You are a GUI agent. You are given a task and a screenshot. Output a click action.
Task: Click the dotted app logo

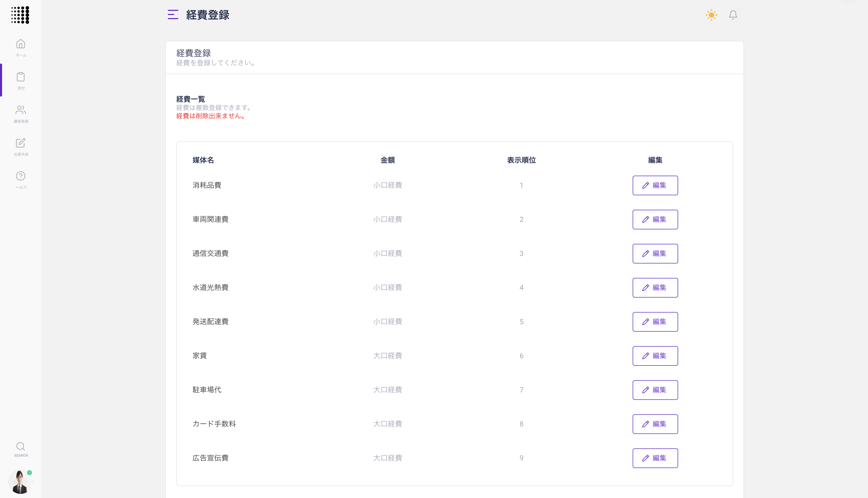[x=20, y=15]
